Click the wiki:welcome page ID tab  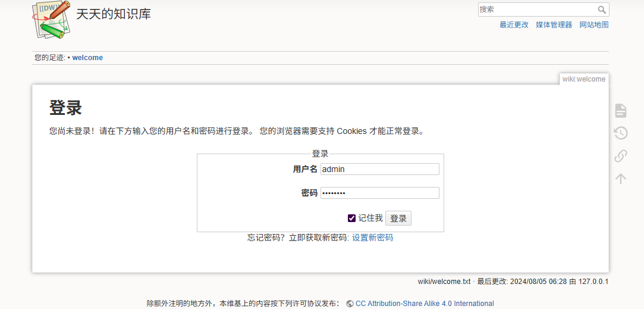click(x=583, y=79)
